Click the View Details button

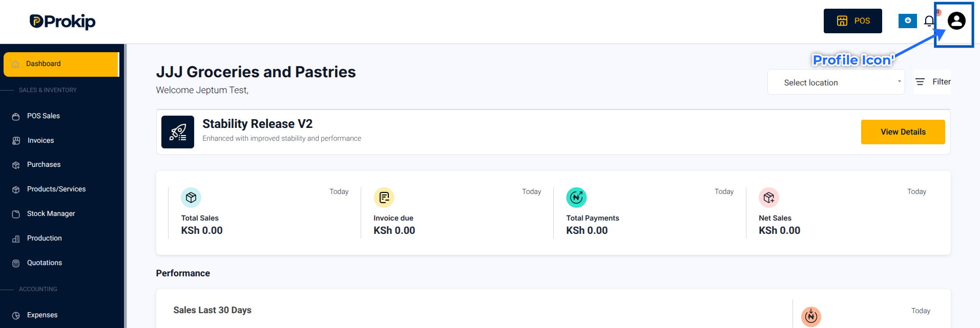coord(903,132)
